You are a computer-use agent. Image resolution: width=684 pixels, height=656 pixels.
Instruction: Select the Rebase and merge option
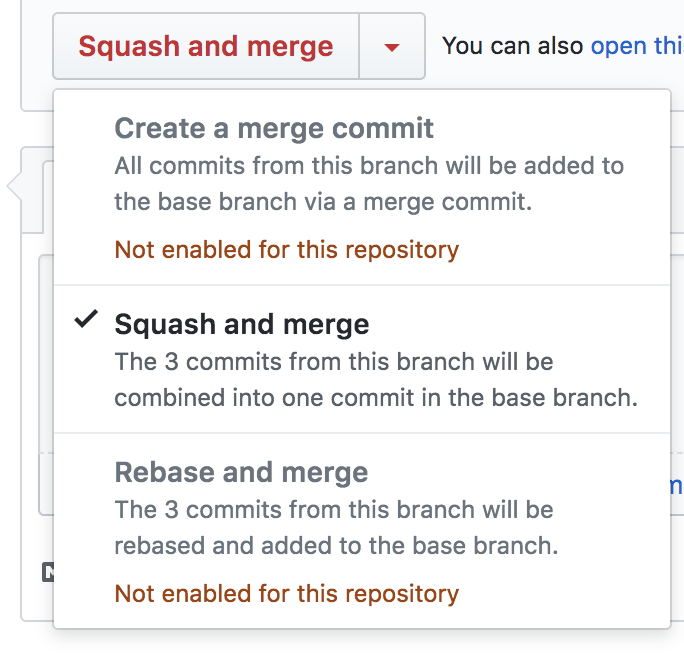click(x=362, y=530)
